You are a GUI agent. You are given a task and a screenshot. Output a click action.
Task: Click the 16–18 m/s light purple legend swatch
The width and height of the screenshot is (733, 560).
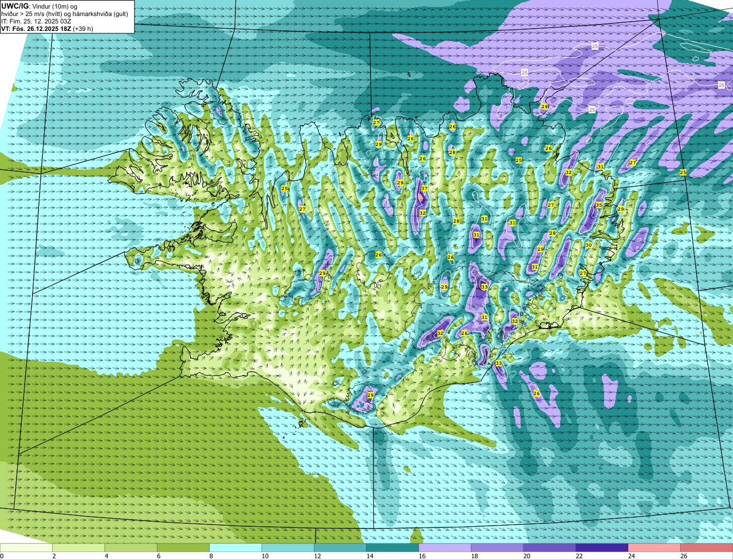pos(445,547)
